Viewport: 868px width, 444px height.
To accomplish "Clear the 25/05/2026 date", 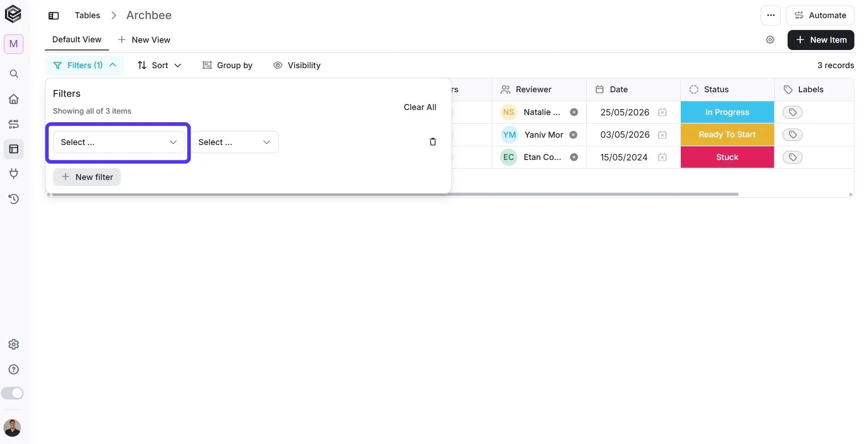I will pyautogui.click(x=662, y=112).
